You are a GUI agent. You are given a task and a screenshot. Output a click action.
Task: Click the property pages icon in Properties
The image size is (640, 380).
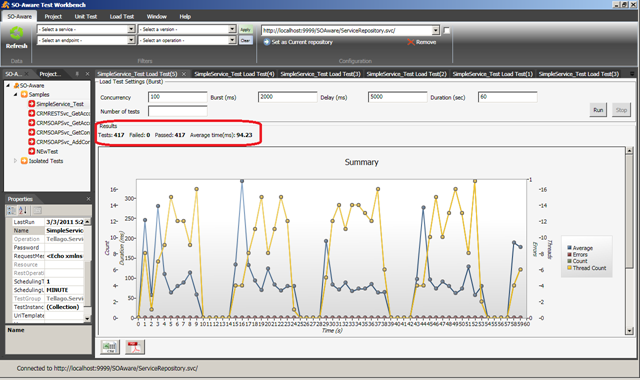pos(37,211)
